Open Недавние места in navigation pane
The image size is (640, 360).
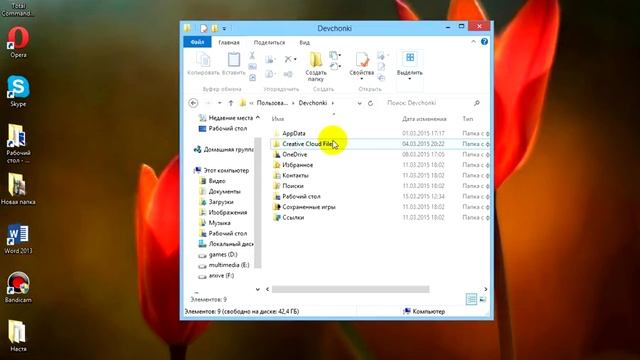[230, 118]
